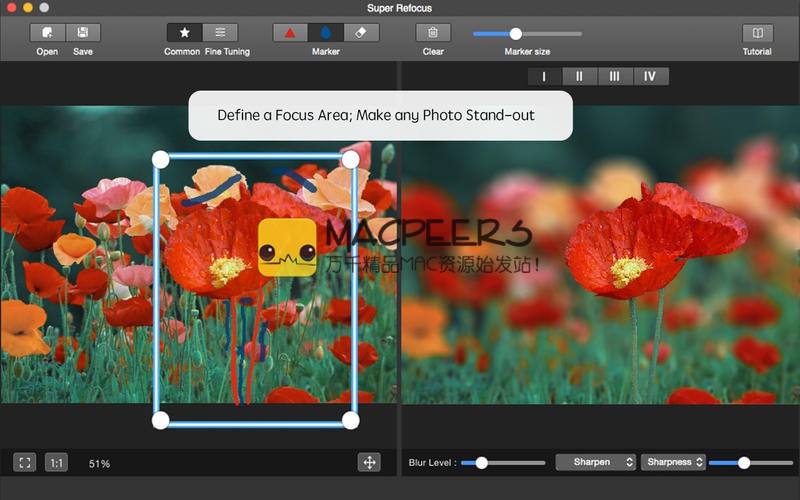This screenshot has width=800, height=500.
Task: Open a photo with the Open icon
Action: [x=47, y=33]
